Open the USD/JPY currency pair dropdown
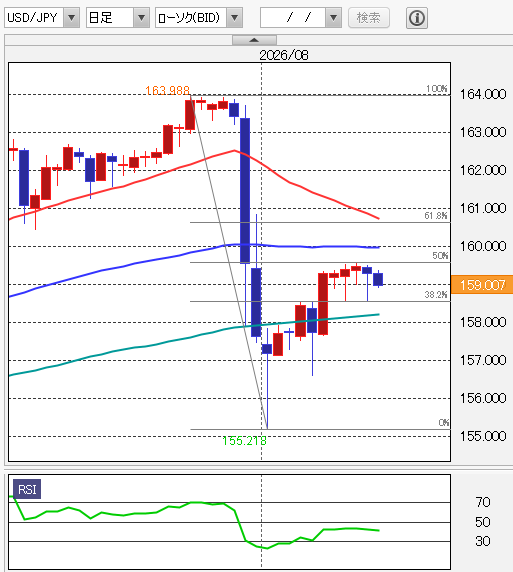Image resolution: width=513 pixels, height=572 pixels. (x=42, y=18)
